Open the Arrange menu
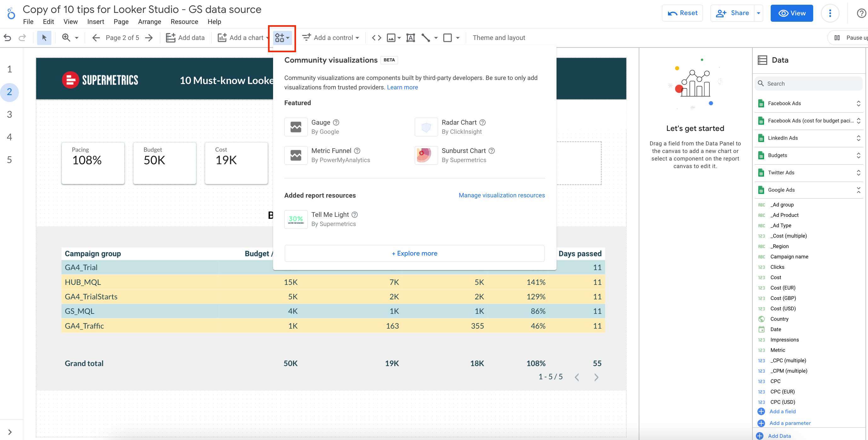 [149, 21]
